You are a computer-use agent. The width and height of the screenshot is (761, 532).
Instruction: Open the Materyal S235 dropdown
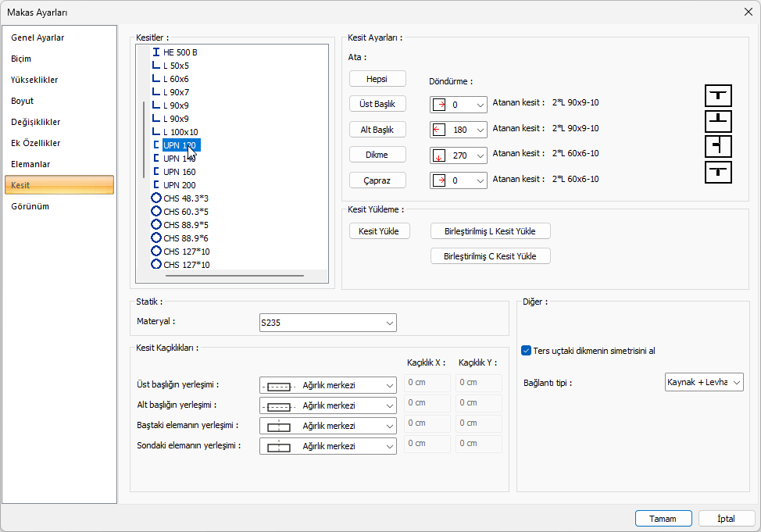coord(327,323)
